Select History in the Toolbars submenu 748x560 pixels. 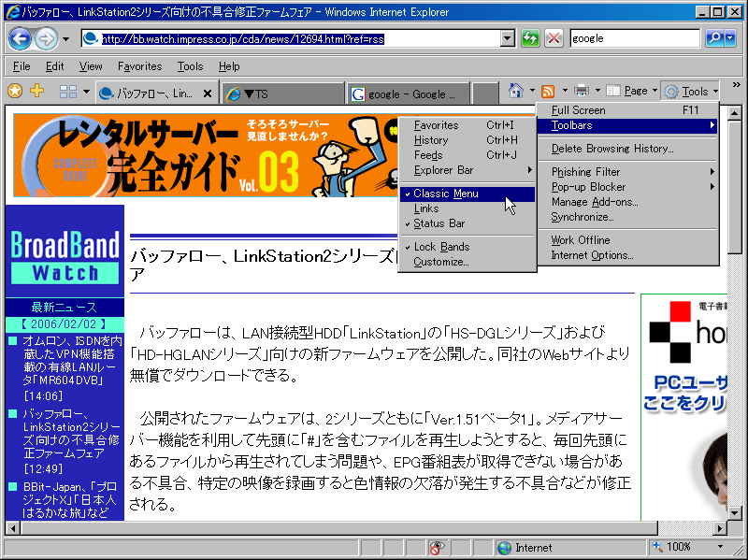(x=467, y=140)
